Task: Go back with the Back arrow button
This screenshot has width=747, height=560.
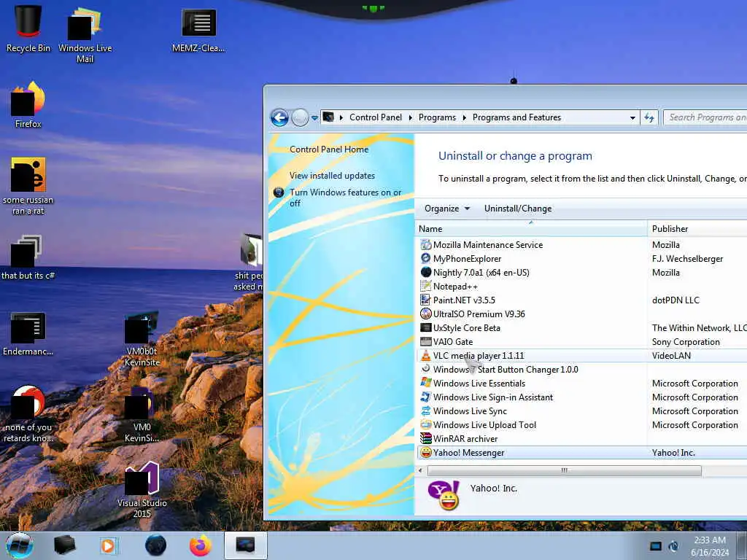Action: (x=279, y=117)
